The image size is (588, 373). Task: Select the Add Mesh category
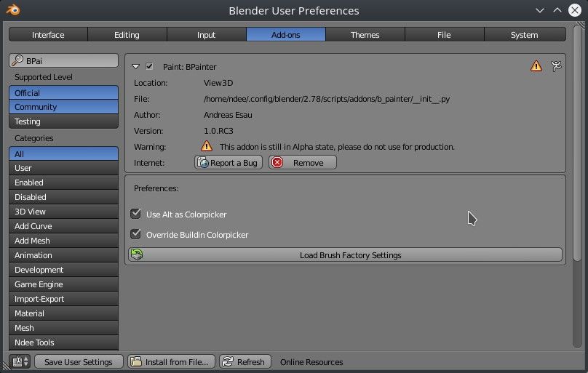(63, 241)
